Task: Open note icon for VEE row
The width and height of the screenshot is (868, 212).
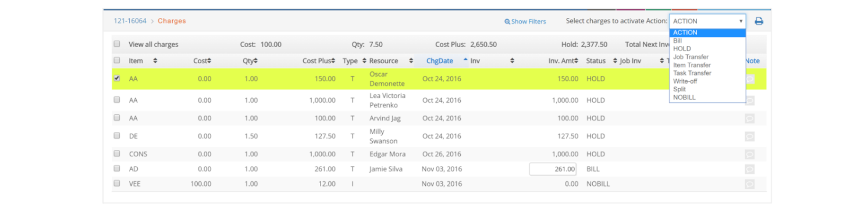Action: click(750, 184)
